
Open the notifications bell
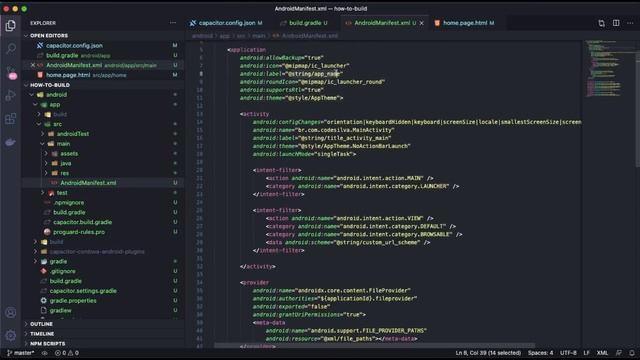pos(632,353)
